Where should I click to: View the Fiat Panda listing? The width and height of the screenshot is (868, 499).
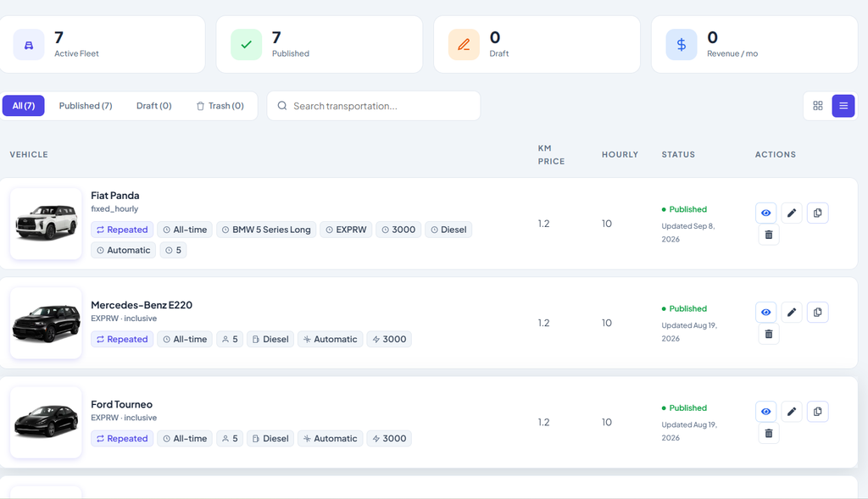click(765, 213)
